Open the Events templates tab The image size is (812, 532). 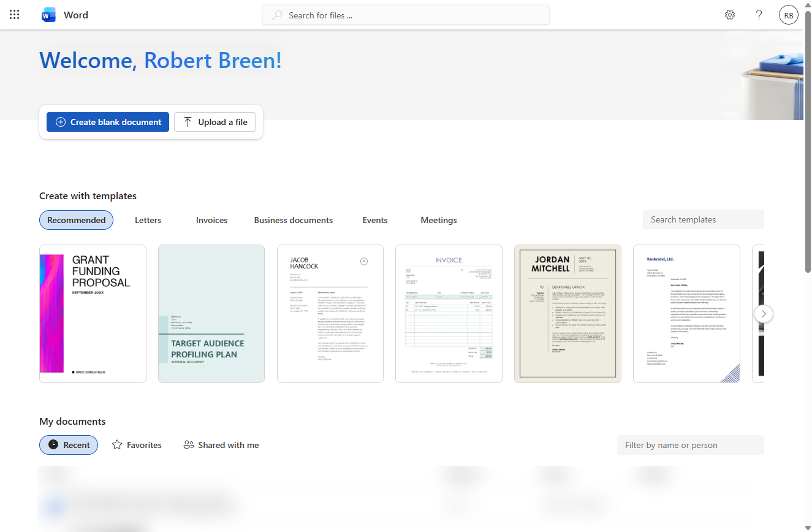pos(375,220)
